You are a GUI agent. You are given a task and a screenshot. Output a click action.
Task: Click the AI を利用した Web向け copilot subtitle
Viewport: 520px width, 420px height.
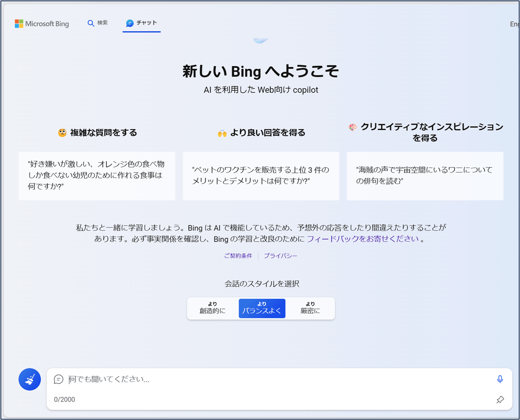point(261,90)
